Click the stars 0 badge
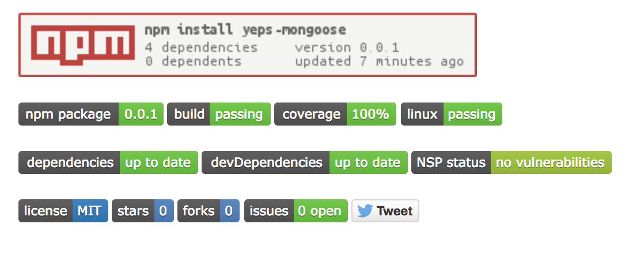Image resolution: width=644 pixels, height=258 pixels. tap(143, 211)
